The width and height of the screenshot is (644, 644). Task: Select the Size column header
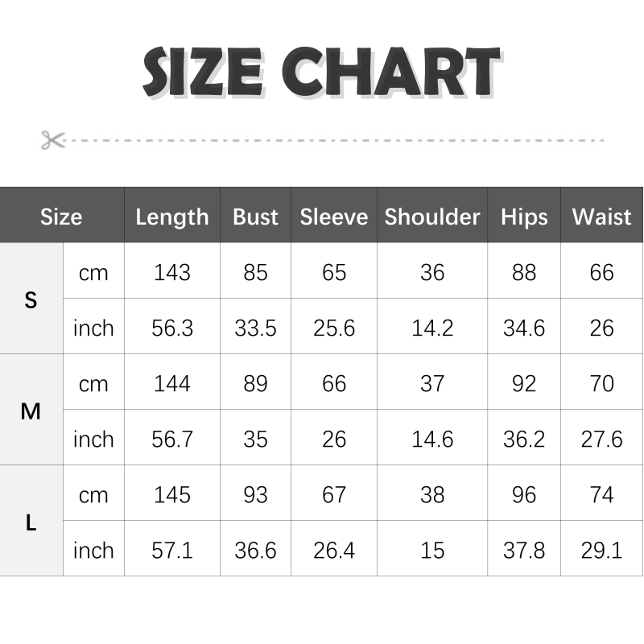(x=61, y=217)
